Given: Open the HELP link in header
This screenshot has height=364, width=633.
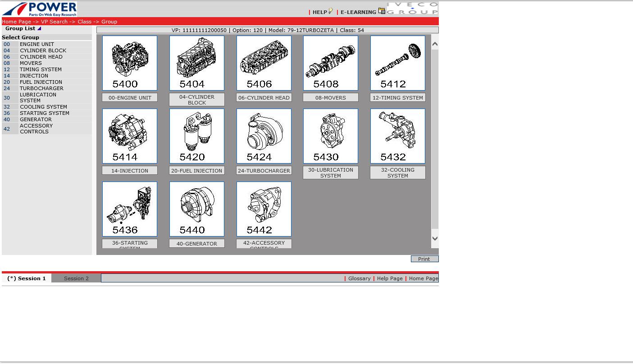Looking at the screenshot, I should [320, 12].
